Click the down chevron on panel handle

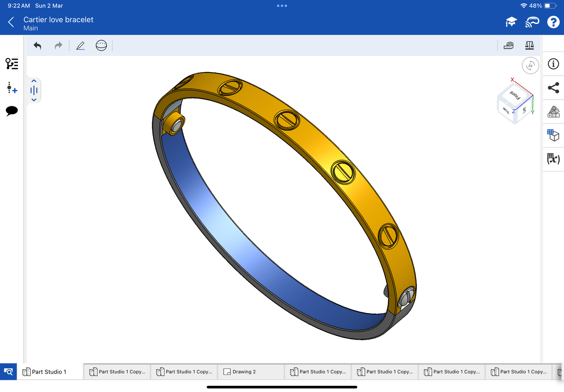34,100
